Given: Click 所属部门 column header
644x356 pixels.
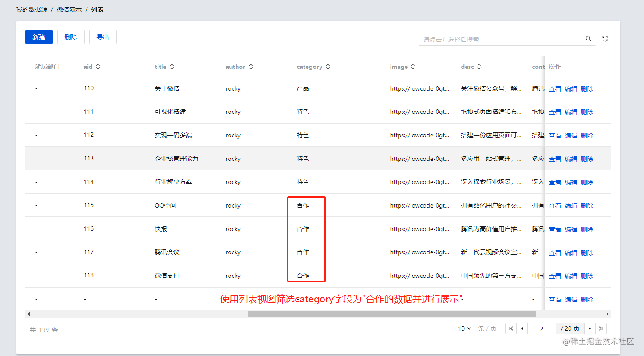Looking at the screenshot, I should click(47, 67).
